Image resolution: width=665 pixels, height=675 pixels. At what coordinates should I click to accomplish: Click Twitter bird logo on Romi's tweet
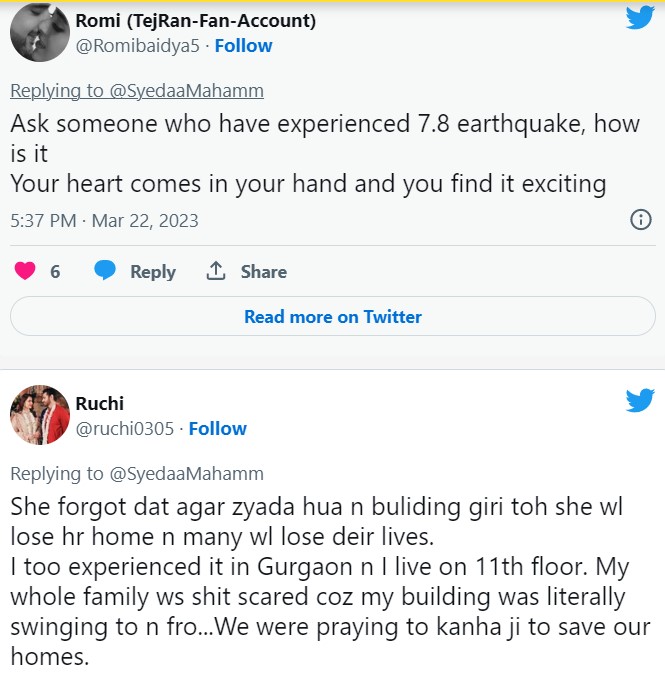click(x=640, y=18)
